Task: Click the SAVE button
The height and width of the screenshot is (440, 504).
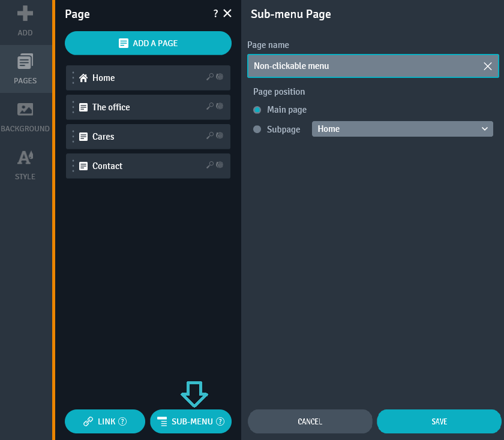Action: tap(439, 421)
